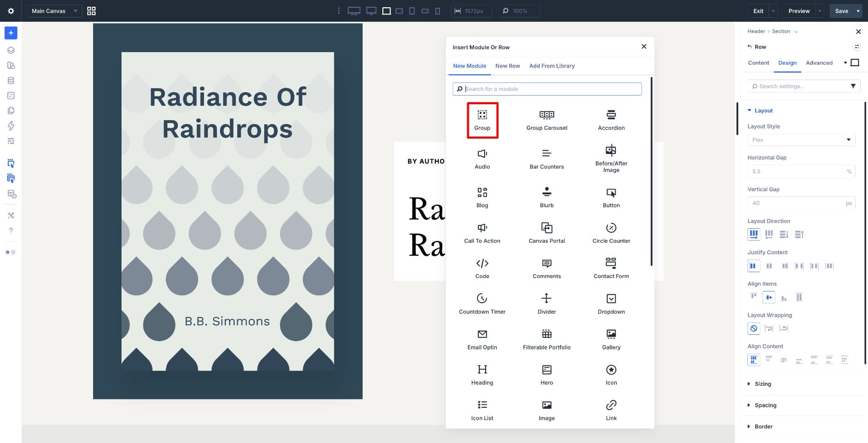The height and width of the screenshot is (443, 868).
Task: Set Layout Direction to the first row option
Action: (754, 234)
